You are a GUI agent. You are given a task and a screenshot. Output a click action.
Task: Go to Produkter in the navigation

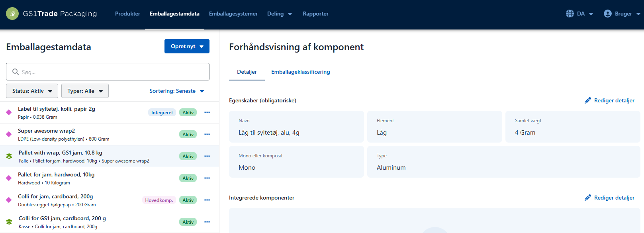(x=127, y=14)
